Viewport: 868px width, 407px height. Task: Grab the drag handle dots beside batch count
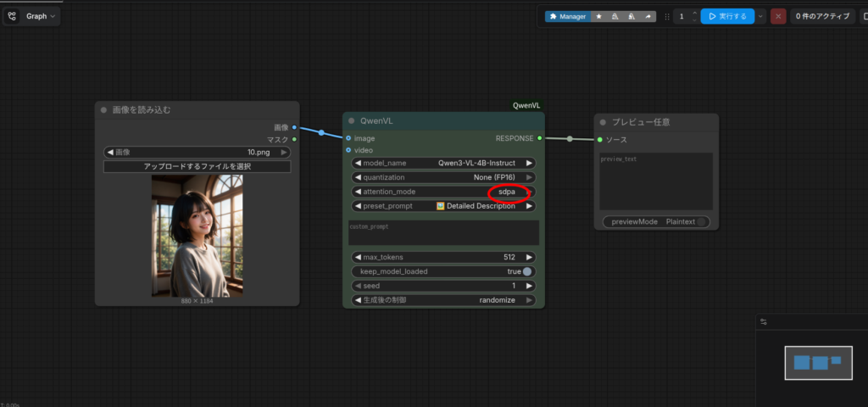[x=667, y=16]
